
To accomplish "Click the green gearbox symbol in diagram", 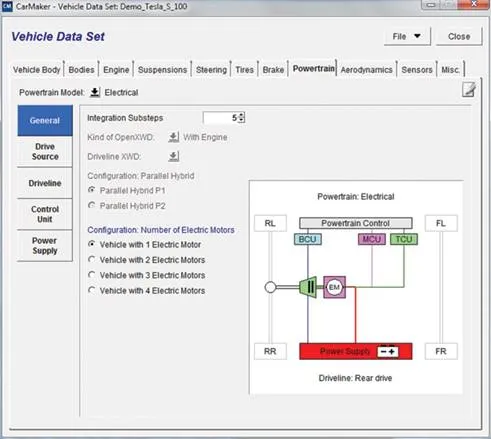I will coord(308,287).
